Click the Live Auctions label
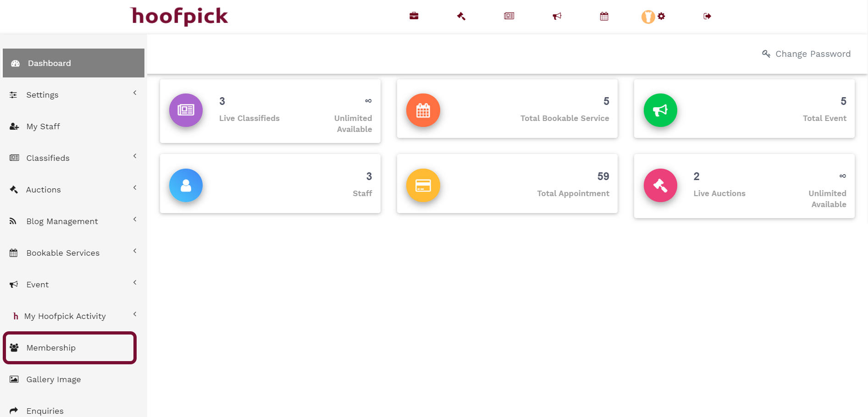 point(719,193)
